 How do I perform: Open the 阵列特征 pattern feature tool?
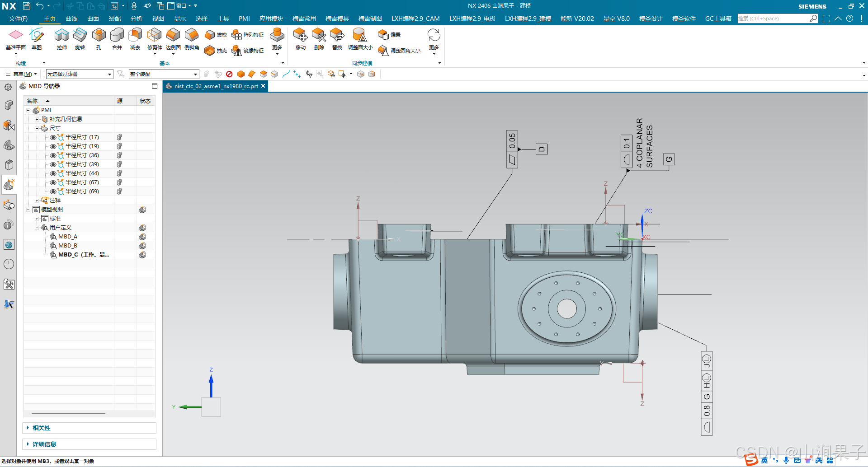(x=247, y=35)
